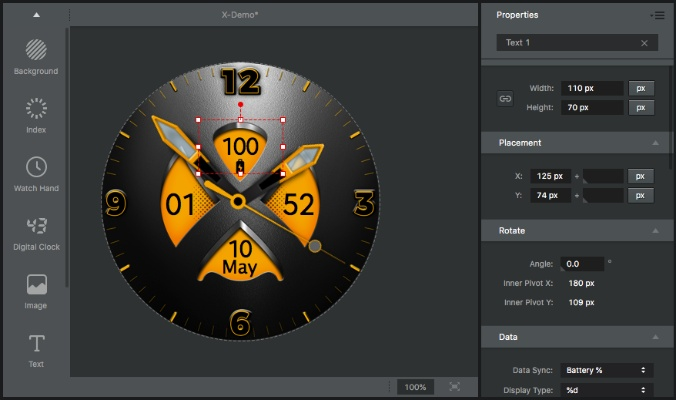The image size is (676, 400).
Task: Open the Data Sync dropdown
Action: coord(606,370)
